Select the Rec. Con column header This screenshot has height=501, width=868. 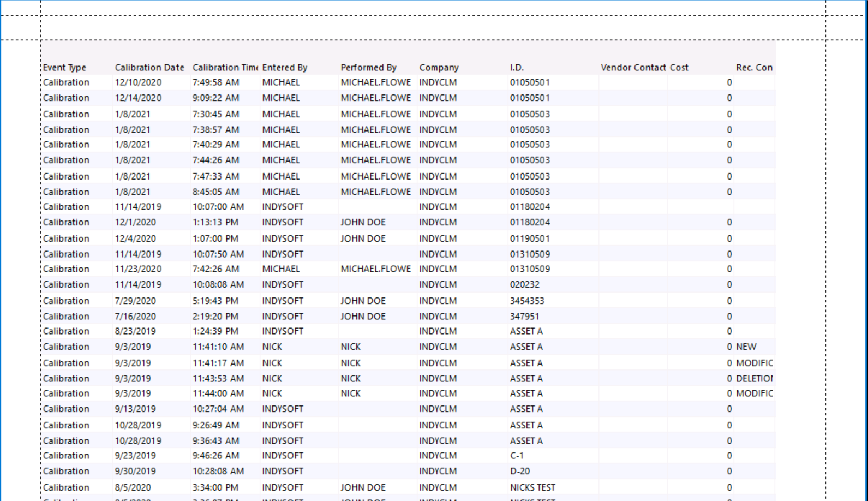click(754, 68)
